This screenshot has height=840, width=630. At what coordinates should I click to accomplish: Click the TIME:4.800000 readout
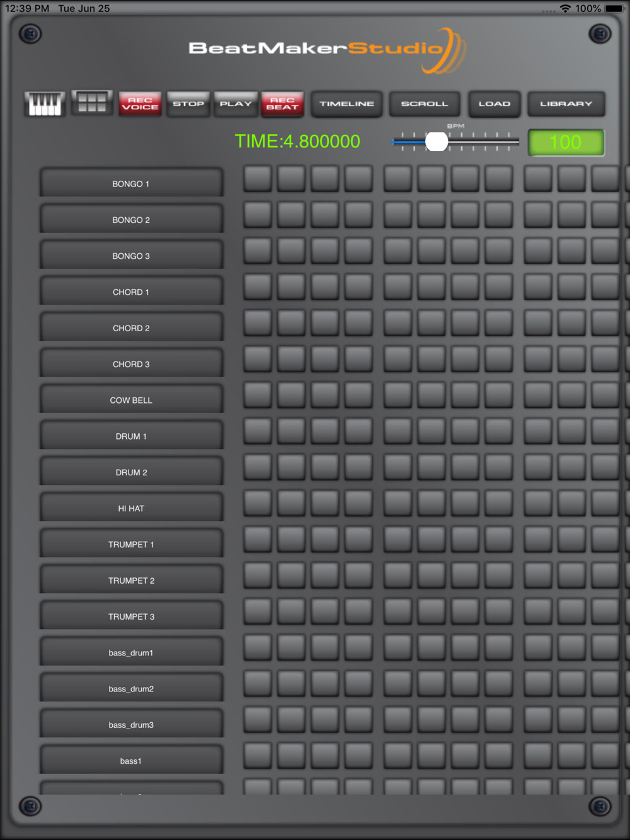click(x=297, y=141)
